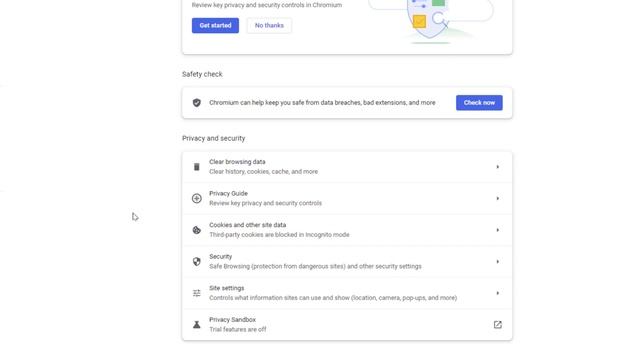Click the Privacy Guide compass icon
The image size is (640, 360).
197,198
